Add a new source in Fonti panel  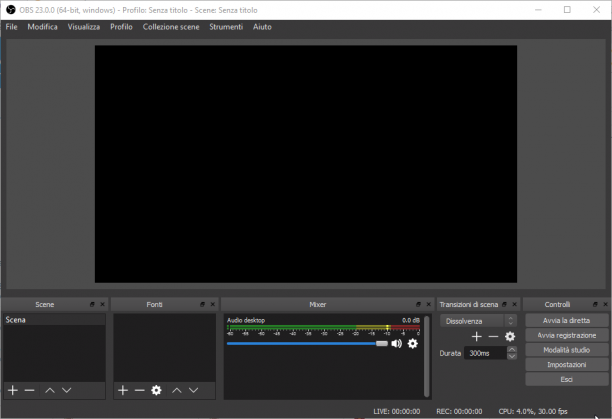click(x=123, y=390)
